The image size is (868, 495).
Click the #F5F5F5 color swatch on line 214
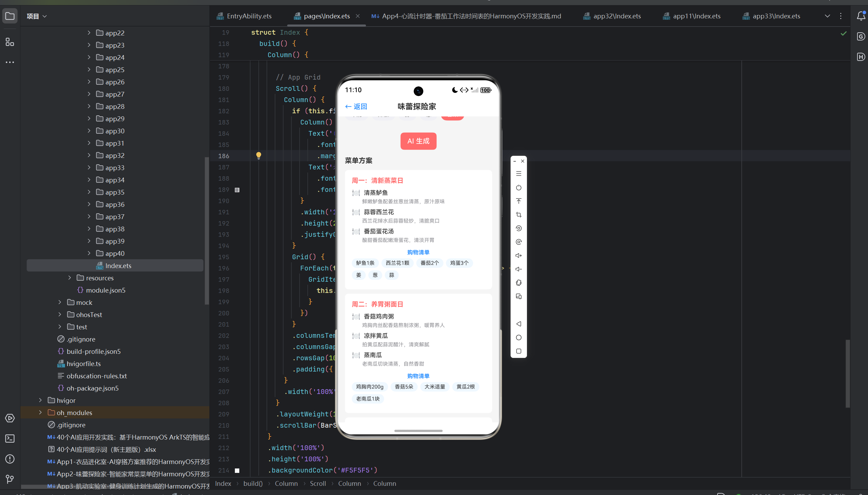click(237, 471)
